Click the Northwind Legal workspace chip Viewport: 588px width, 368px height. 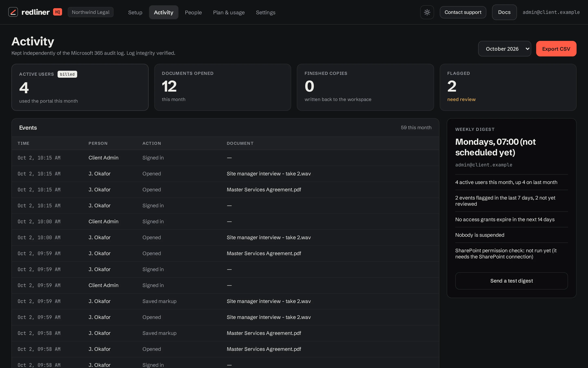pyautogui.click(x=90, y=12)
